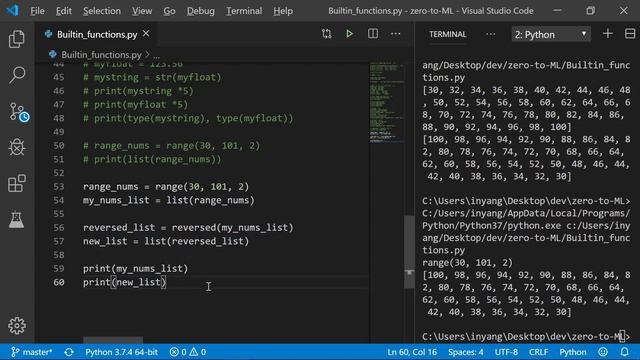
Task: Change the UTF-8 encoding setting
Action: click(506, 352)
